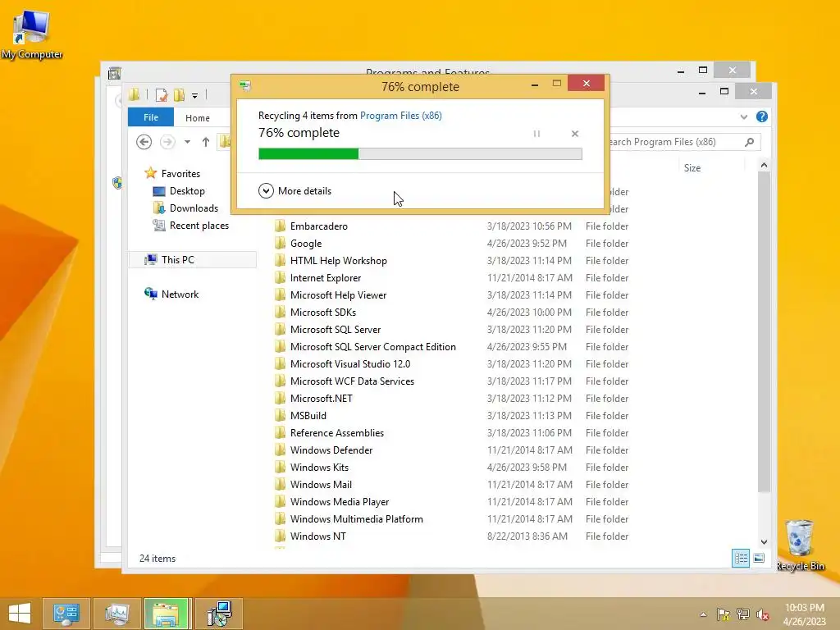Open the recent locations dropdown arrow

click(187, 142)
